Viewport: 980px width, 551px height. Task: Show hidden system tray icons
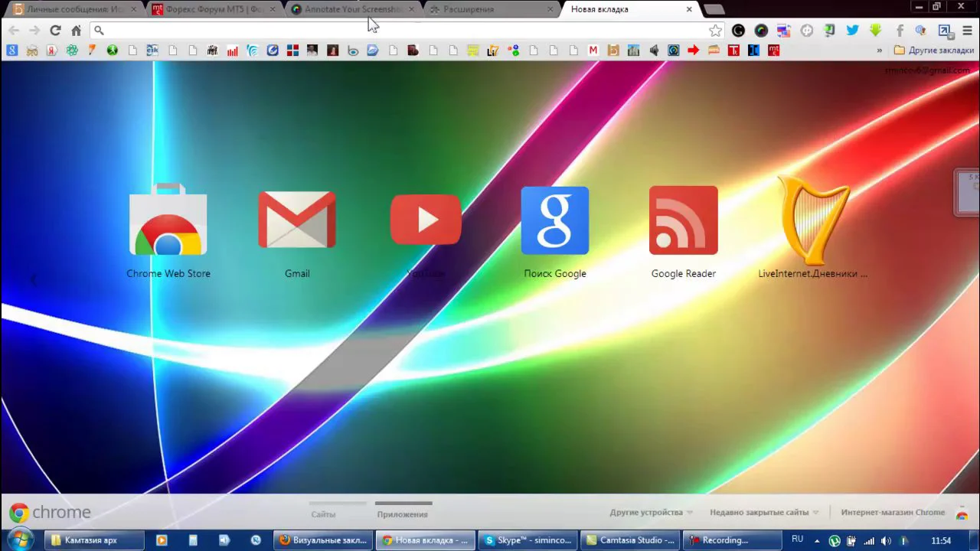816,540
